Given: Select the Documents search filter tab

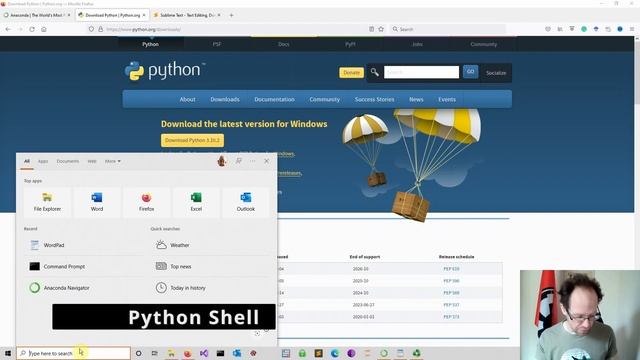Looking at the screenshot, I should (68, 161).
